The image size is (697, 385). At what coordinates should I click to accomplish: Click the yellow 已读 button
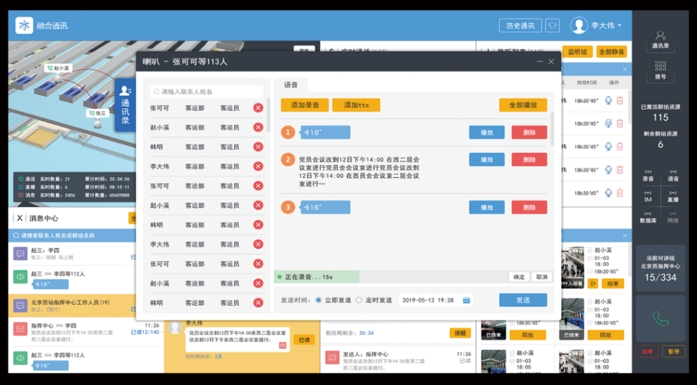pos(304,340)
